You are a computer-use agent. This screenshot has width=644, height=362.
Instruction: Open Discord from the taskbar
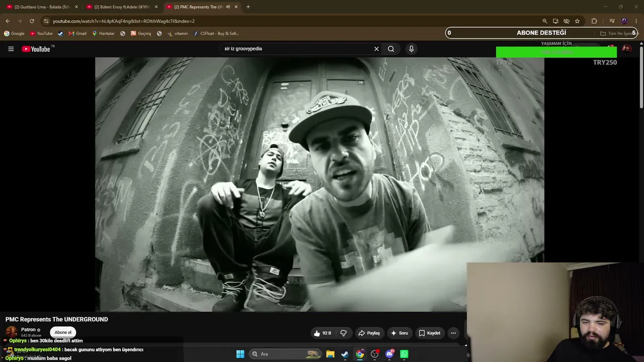[x=389, y=354]
